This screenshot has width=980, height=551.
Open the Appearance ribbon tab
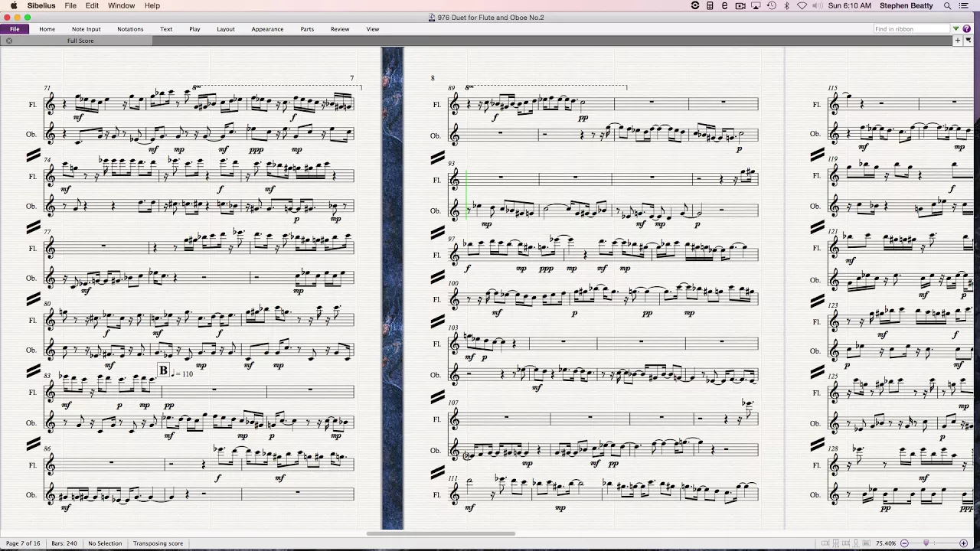click(x=267, y=29)
